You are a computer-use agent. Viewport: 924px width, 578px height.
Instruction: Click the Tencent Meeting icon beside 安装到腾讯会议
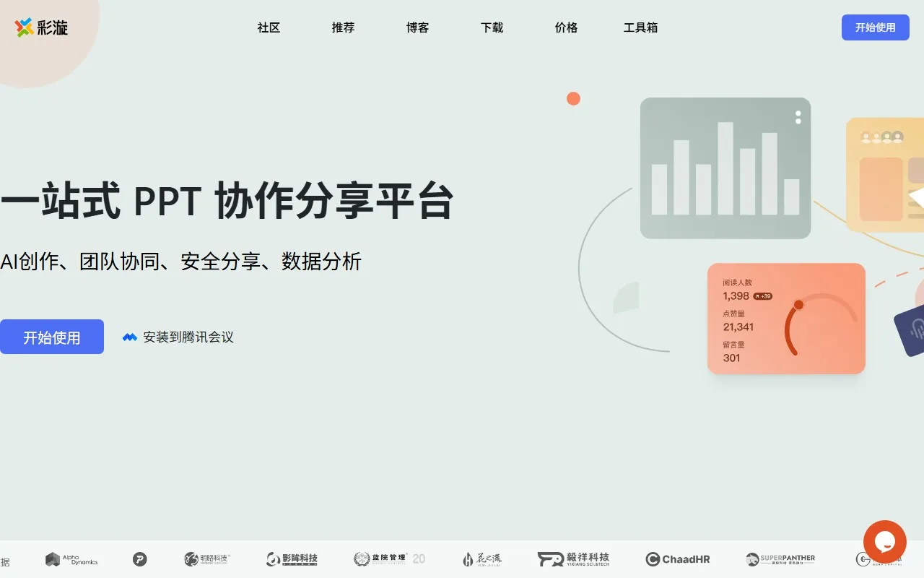pos(130,337)
